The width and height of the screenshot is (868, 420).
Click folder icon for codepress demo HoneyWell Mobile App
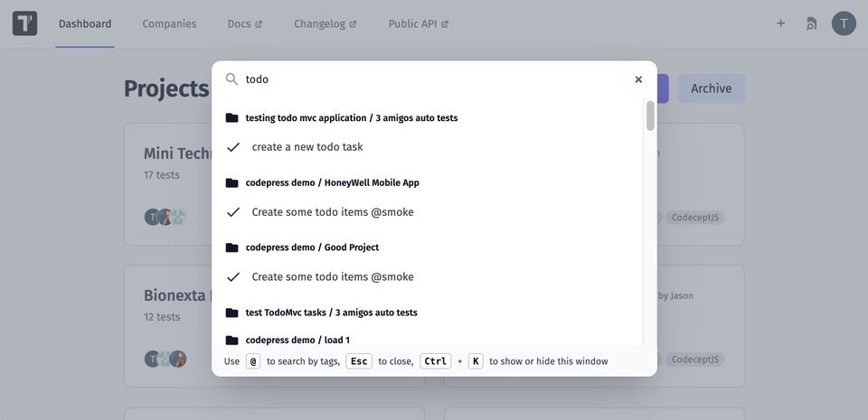(x=232, y=182)
